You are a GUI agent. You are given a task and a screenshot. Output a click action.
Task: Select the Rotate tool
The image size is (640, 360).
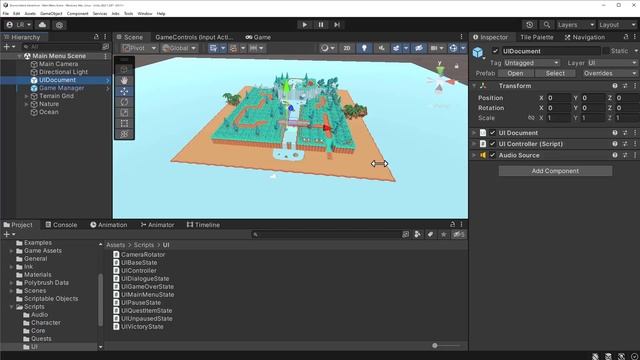[124, 102]
